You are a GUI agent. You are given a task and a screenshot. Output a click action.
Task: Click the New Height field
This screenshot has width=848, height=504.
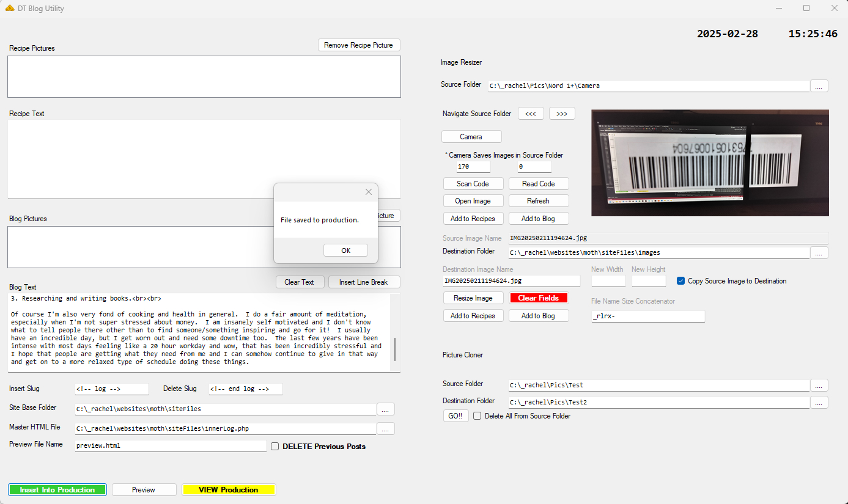(649, 281)
